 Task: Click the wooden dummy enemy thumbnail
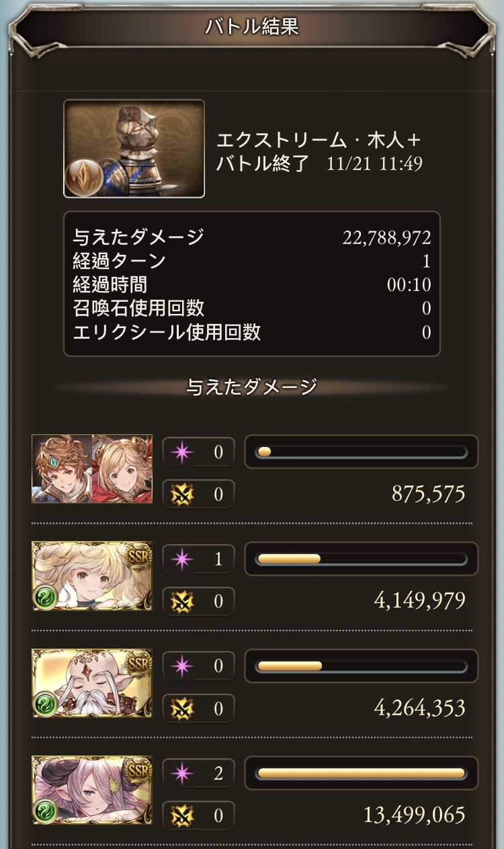[x=134, y=149]
